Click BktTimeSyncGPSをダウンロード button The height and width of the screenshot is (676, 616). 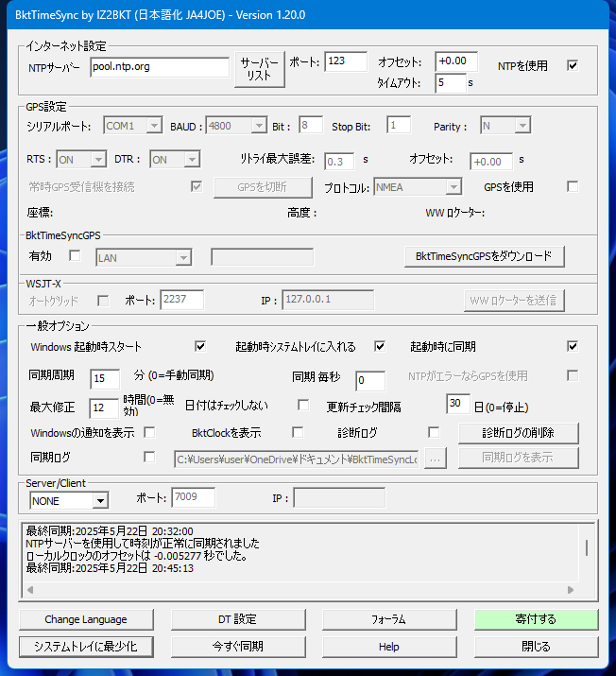484,256
